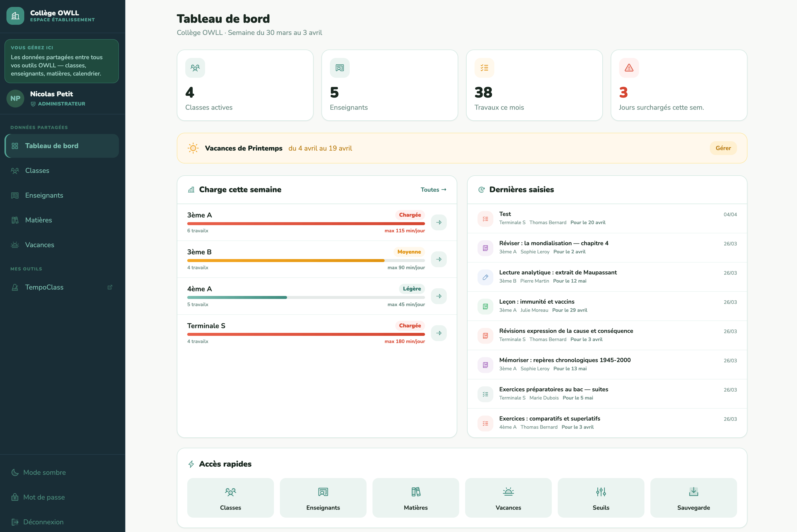Screen dimensions: 797x532
Task: Click the Jours surchargés warning icon
Action: pyautogui.click(x=629, y=68)
